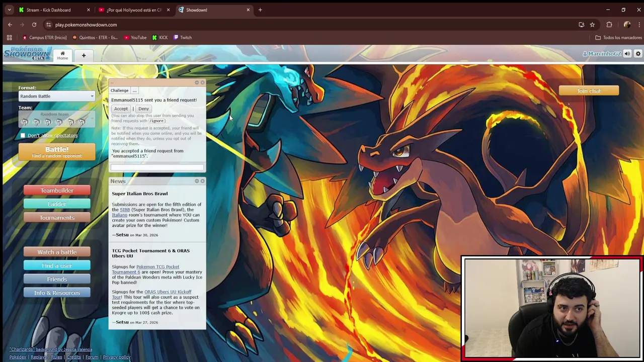Open the Replays footer link
The width and height of the screenshot is (644, 362).
tap(38, 357)
